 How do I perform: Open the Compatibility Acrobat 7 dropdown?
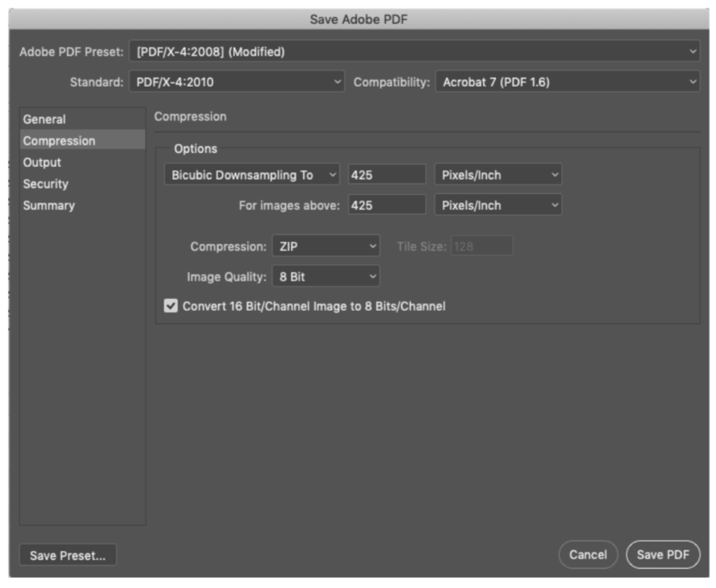tap(568, 82)
